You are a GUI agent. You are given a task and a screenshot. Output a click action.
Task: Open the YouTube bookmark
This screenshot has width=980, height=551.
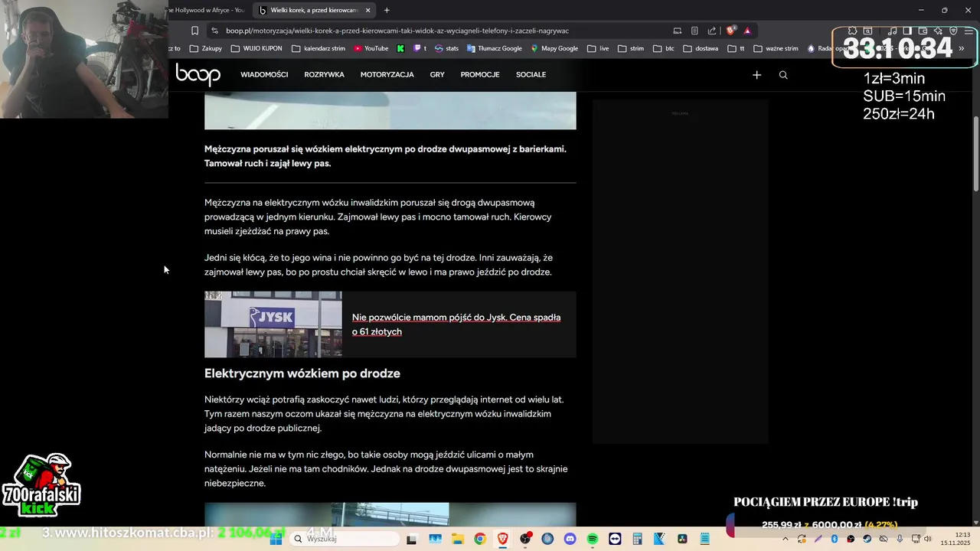click(x=371, y=48)
